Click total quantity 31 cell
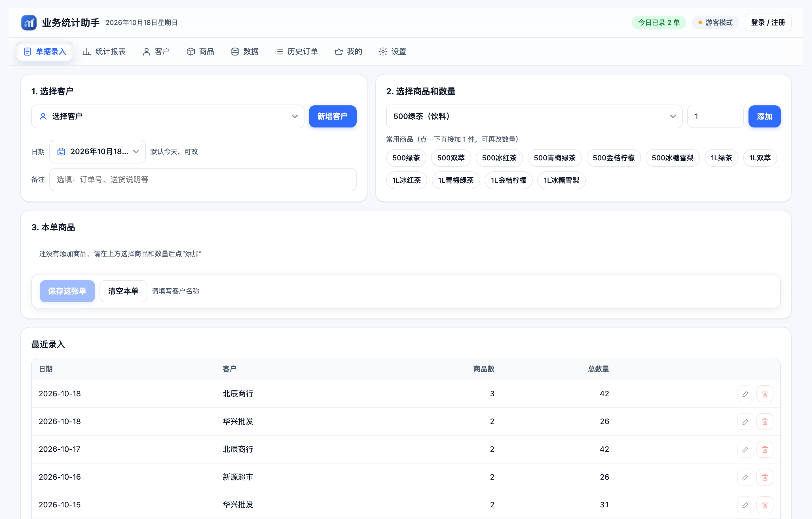The image size is (812, 519). tap(604, 505)
